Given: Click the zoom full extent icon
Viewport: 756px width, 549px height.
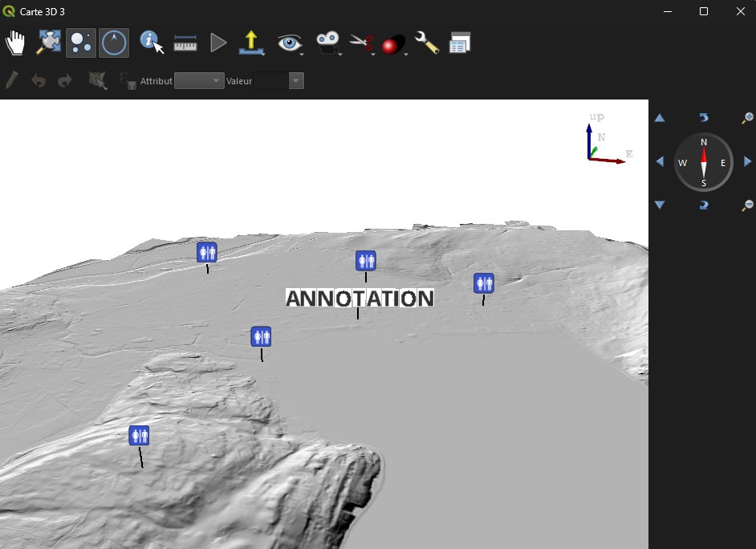Looking at the screenshot, I should coord(49,43).
